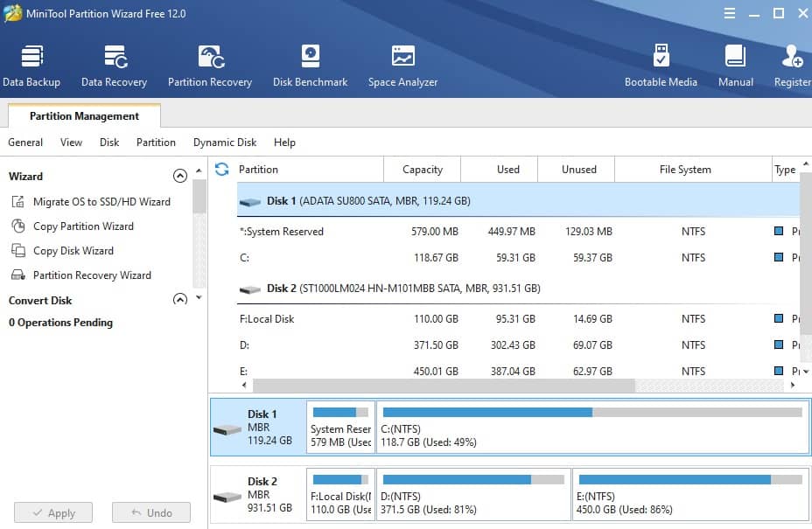812x529 pixels.
Task: Sort by File System column header
Action: (693, 170)
